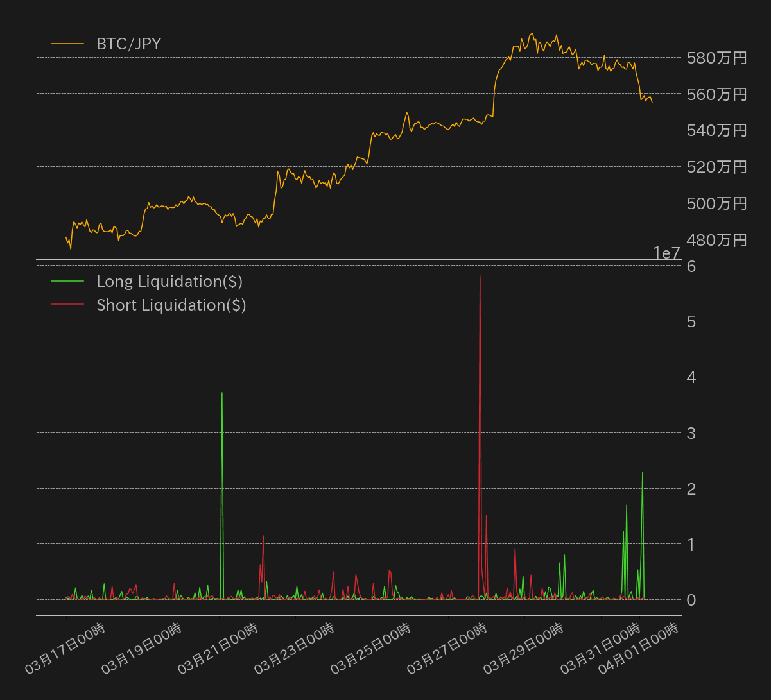Click the green Long Liquidation legend line
This screenshot has width=771, height=700.
tap(67, 282)
